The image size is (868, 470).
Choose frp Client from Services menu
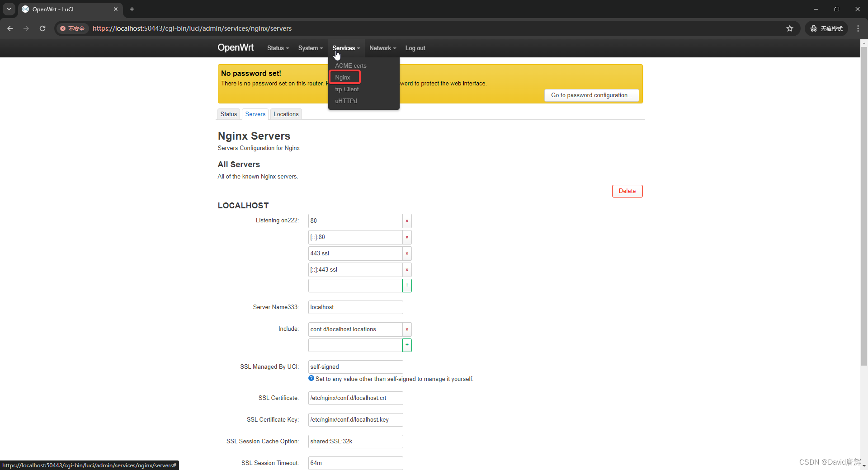[347, 89]
